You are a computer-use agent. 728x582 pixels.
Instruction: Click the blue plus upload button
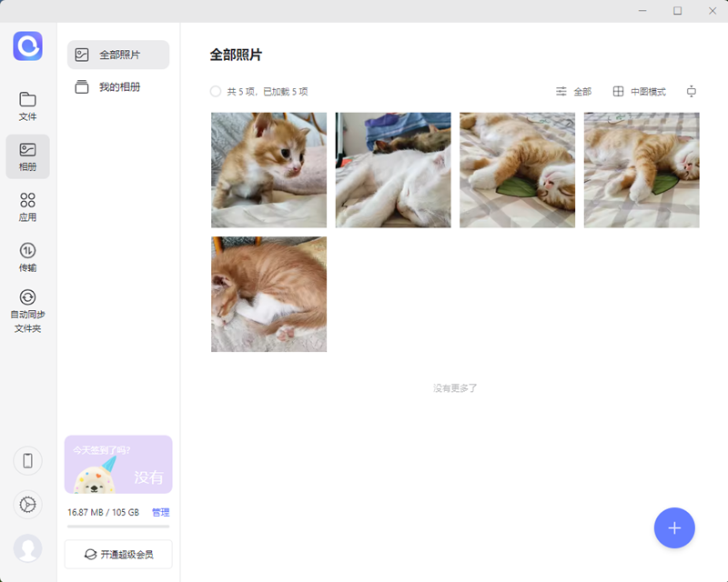674,527
